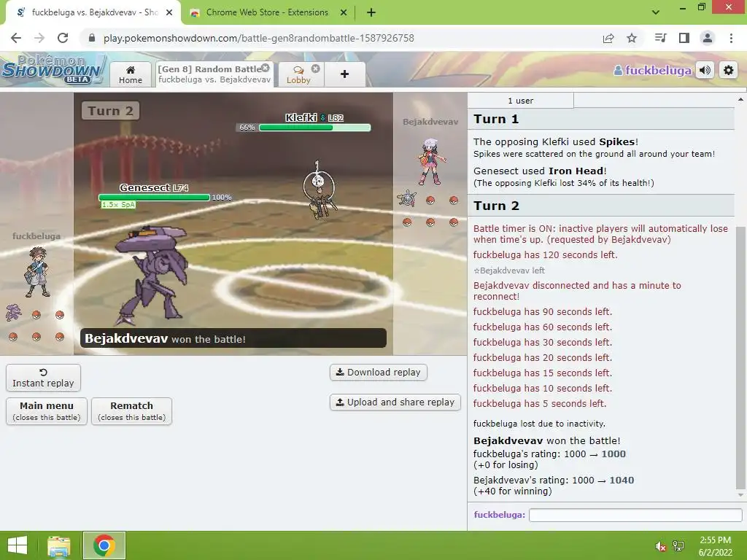Image resolution: width=747 pixels, height=560 pixels.
Task: Click the Bejakdvevav trainer avatar
Action: 431,162
